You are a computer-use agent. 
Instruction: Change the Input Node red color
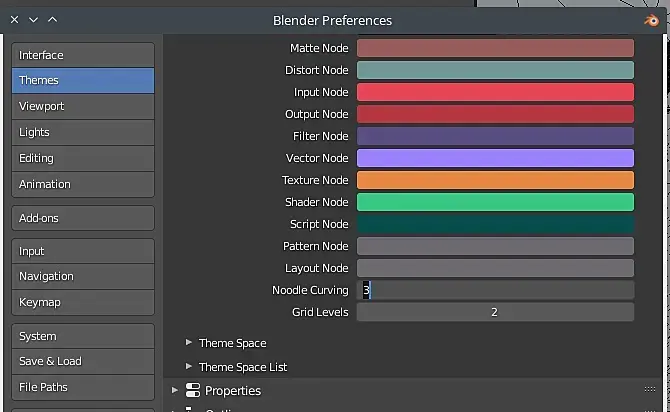[x=495, y=92]
